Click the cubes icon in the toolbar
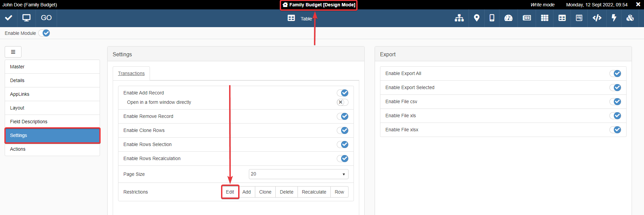The image size is (644, 215). click(630, 18)
